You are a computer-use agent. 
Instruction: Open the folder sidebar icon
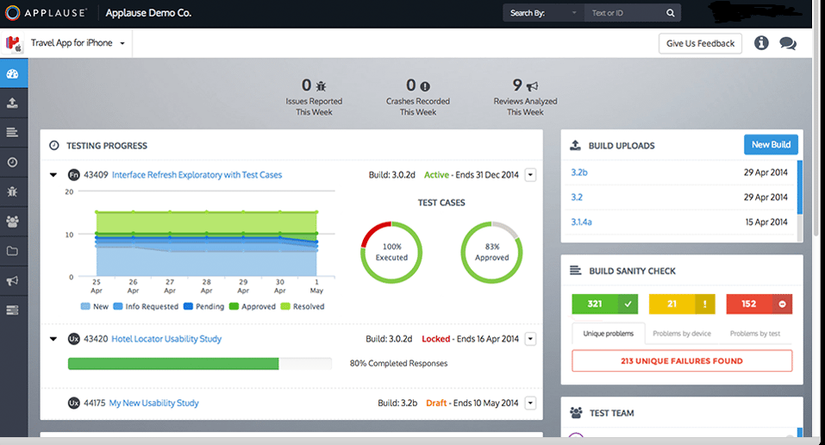[13, 251]
